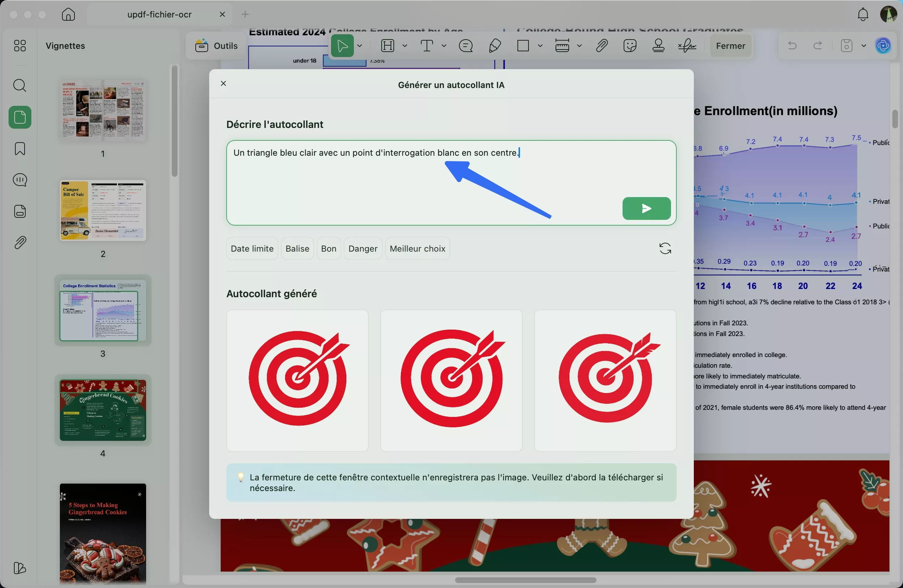Select the first generated target sticker
Screen dimensions: 903x588
[x=297, y=380]
